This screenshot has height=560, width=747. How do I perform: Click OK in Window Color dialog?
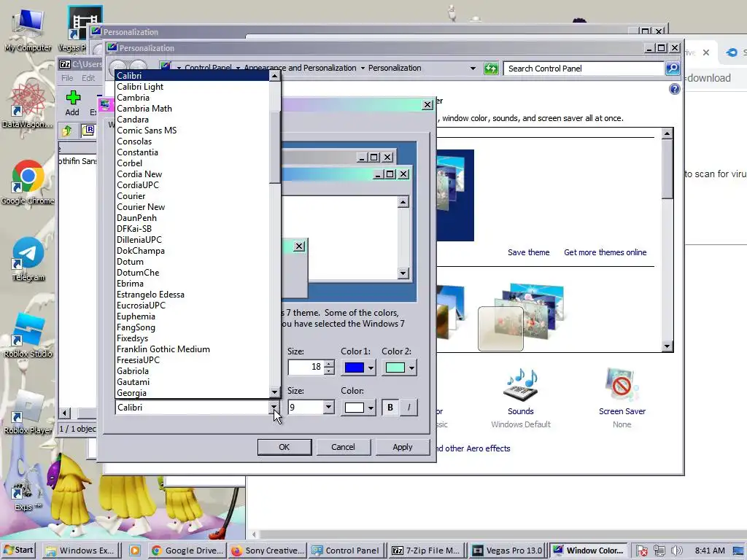pyautogui.click(x=285, y=447)
